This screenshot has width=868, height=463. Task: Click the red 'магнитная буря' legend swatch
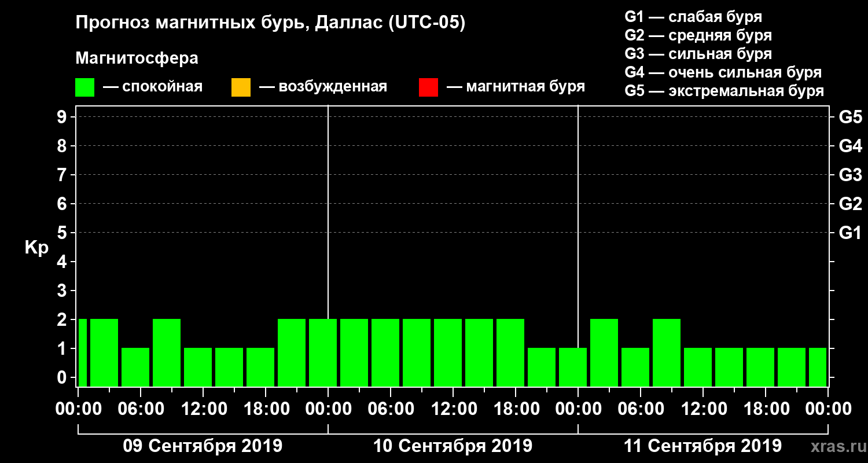click(x=428, y=87)
